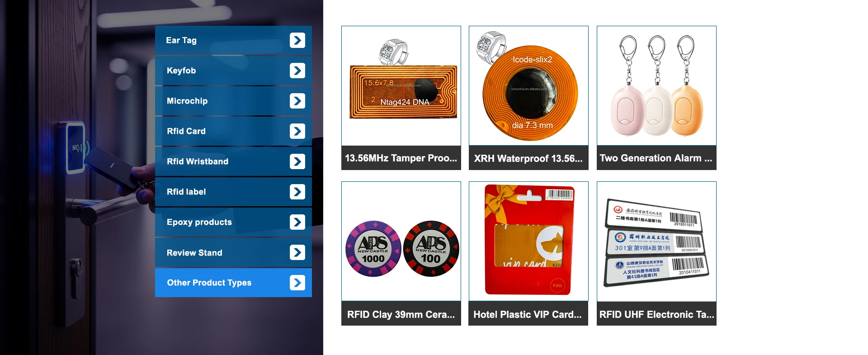
Task: Click the chevron beside Epoxy products
Action: click(x=297, y=222)
